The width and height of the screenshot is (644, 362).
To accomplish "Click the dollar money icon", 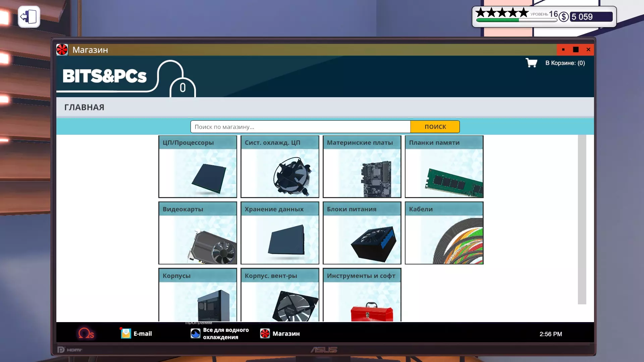I will point(563,17).
